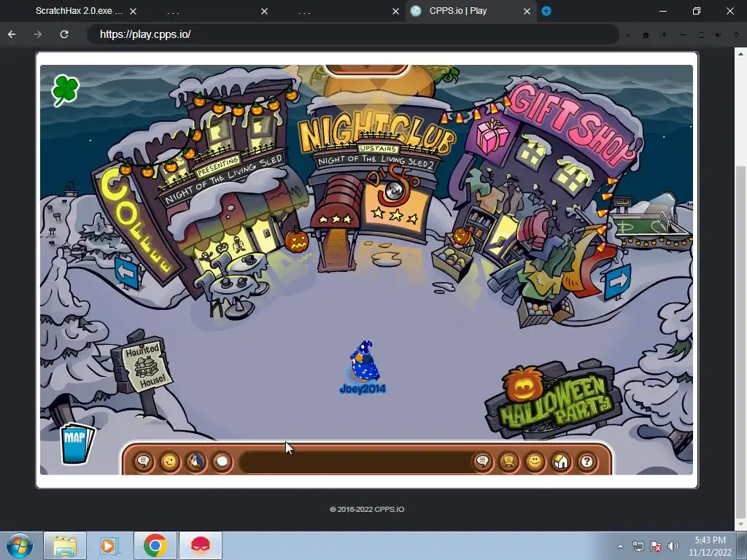Click the Joey2014 penguin character
747x560 pixels.
click(364, 362)
